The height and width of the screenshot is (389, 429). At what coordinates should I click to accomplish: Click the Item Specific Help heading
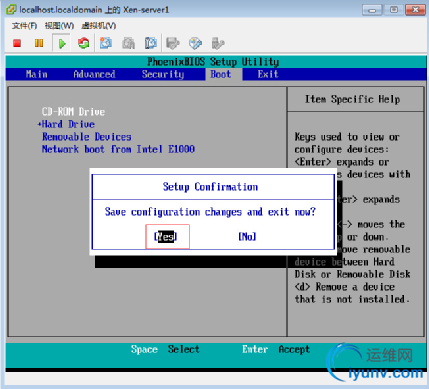pyautogui.click(x=353, y=99)
